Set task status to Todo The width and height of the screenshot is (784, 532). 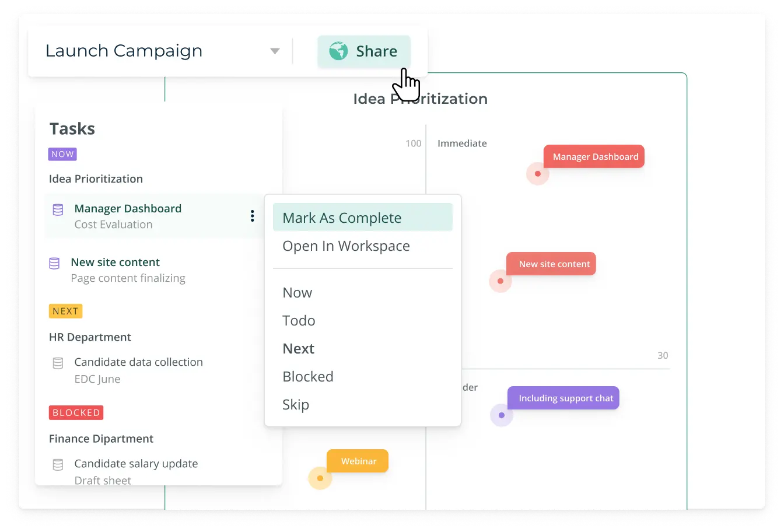(299, 321)
